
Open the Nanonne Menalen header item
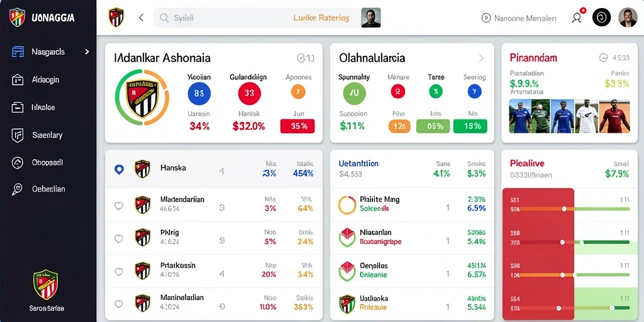pyautogui.click(x=519, y=18)
